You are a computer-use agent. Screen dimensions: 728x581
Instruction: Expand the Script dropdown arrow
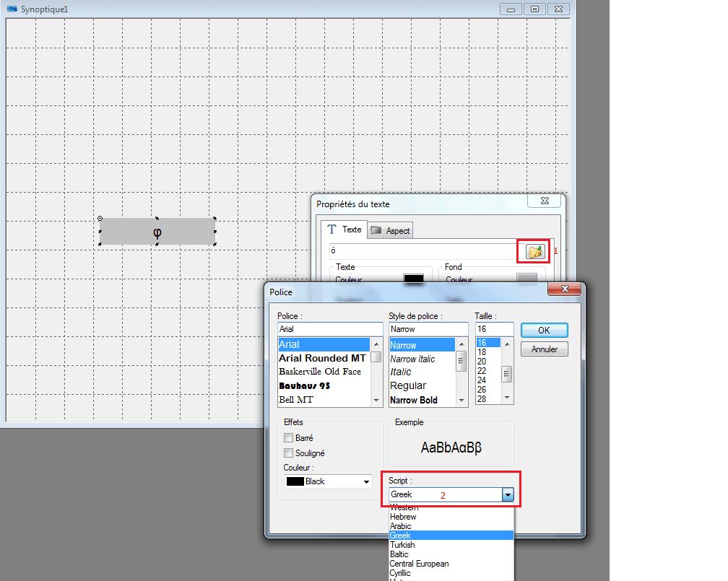(x=508, y=495)
